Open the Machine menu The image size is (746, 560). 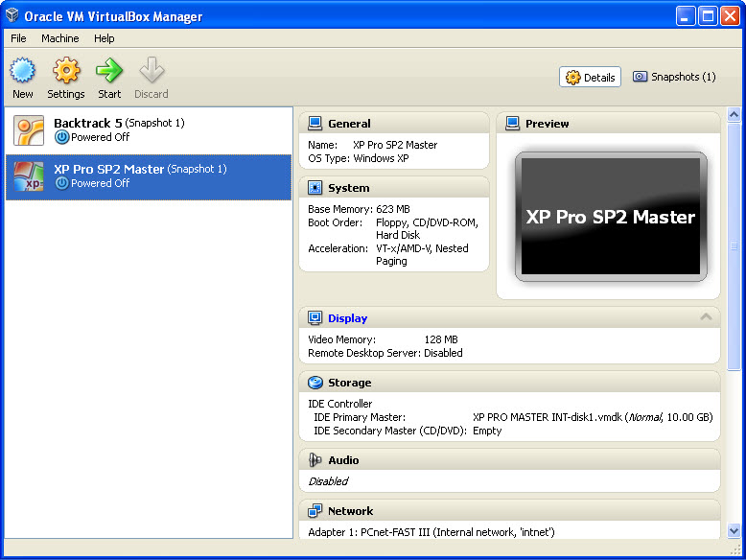59,38
